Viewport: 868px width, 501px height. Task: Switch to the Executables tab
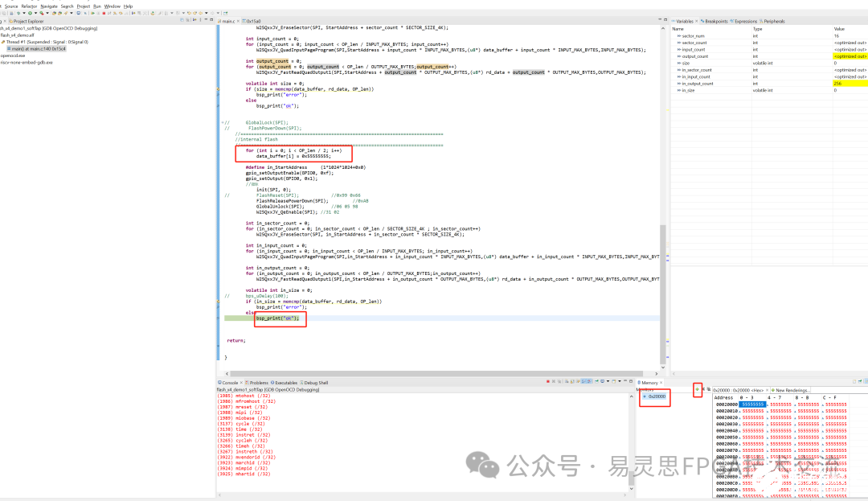tap(284, 383)
